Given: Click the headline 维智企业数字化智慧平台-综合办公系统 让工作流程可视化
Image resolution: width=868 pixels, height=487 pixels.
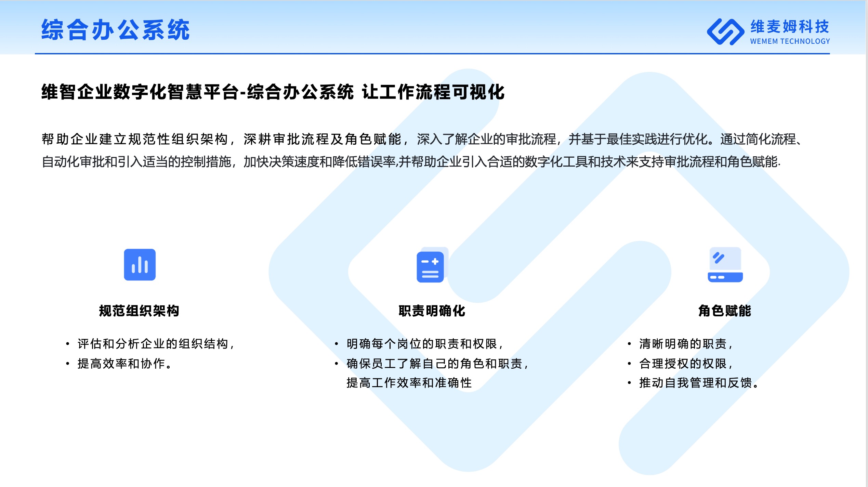Looking at the screenshot, I should point(273,92).
